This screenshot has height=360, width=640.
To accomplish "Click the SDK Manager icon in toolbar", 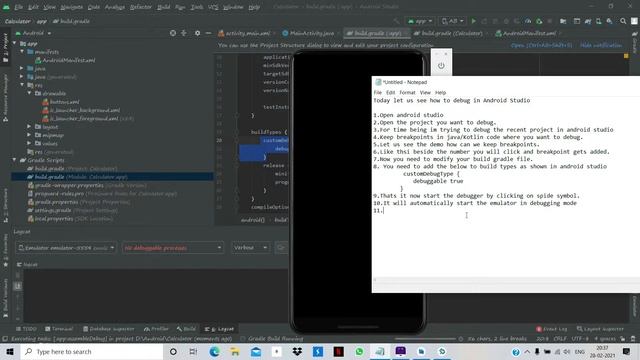I will 609,21.
